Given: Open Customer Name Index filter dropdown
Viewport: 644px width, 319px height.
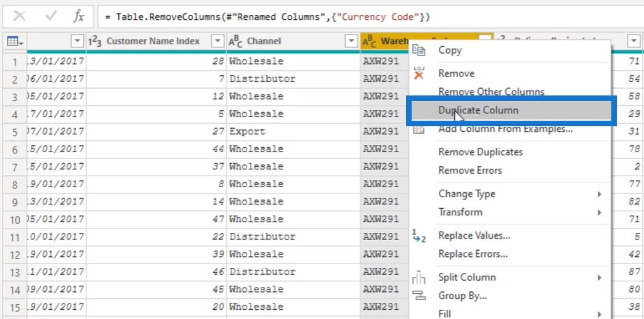Looking at the screenshot, I should point(218,41).
